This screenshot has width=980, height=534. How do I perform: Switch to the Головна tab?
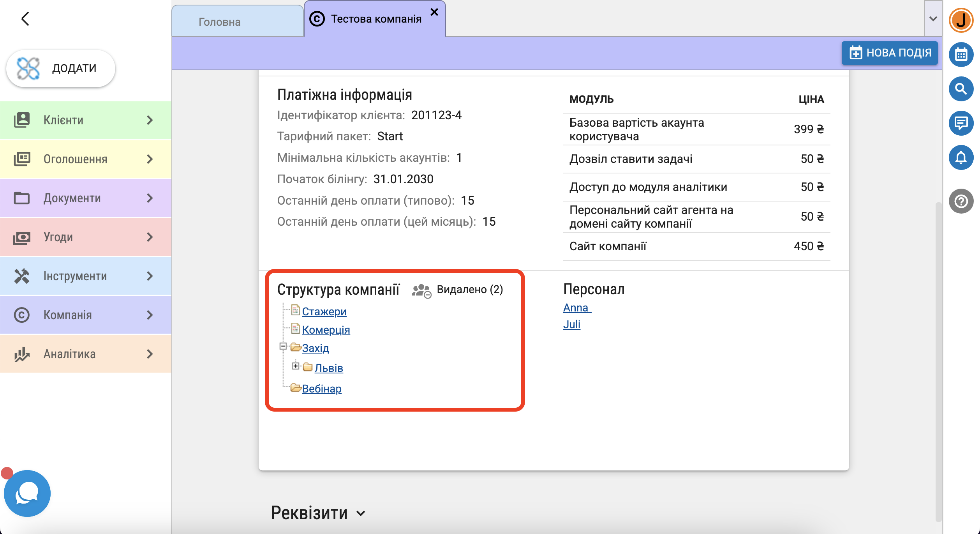(220, 22)
